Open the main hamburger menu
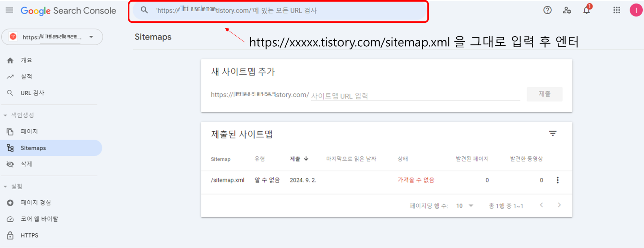This screenshot has height=248, width=644. click(x=9, y=10)
